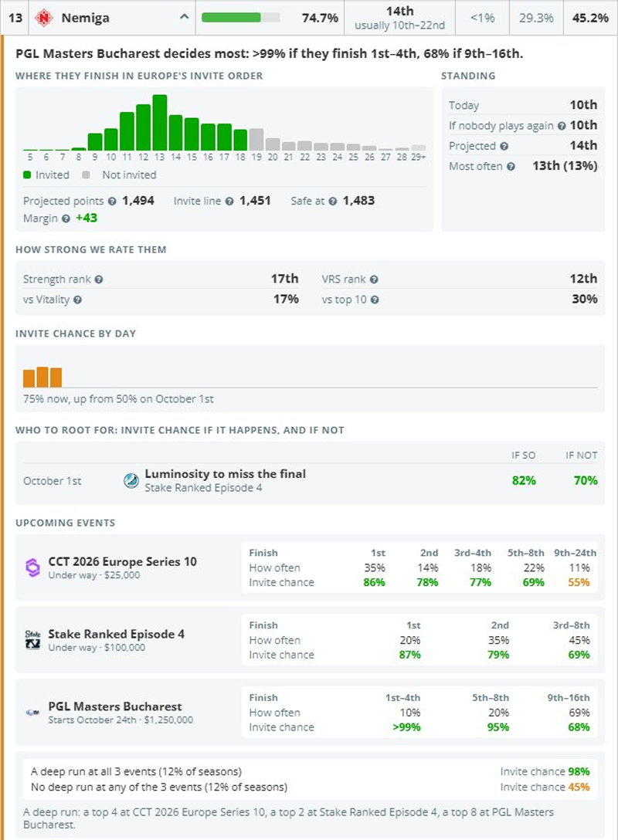618x840 pixels.
Task: Click the green 'Invited' legend swatch
Action: tap(27, 175)
